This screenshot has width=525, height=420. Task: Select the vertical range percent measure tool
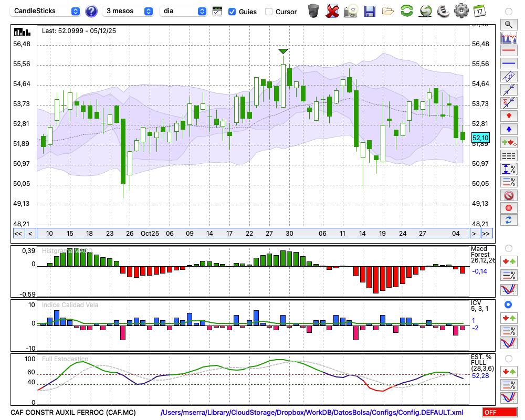[509, 169]
